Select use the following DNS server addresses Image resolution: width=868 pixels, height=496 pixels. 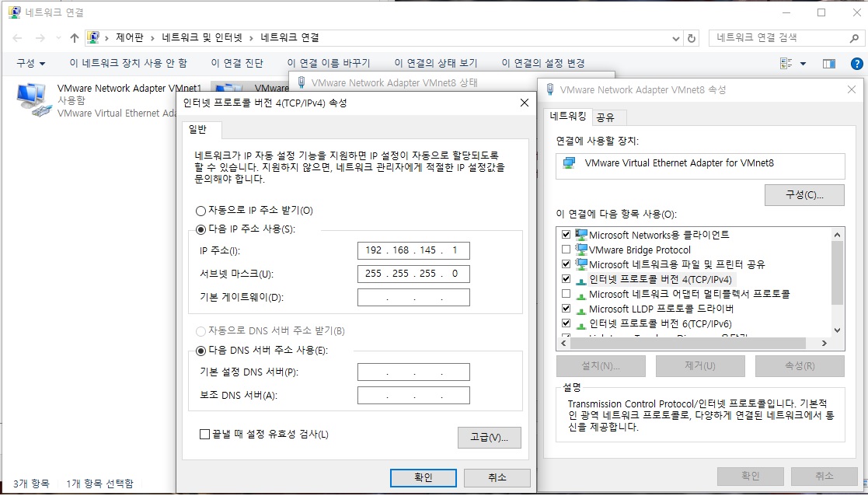point(200,351)
